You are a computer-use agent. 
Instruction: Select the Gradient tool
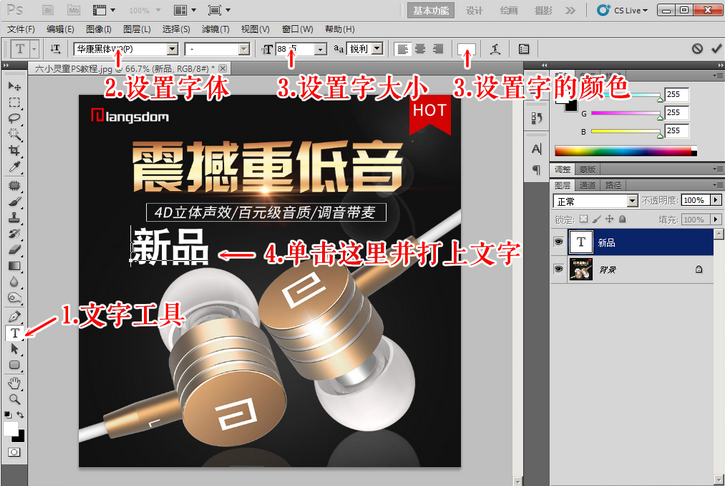click(14, 265)
